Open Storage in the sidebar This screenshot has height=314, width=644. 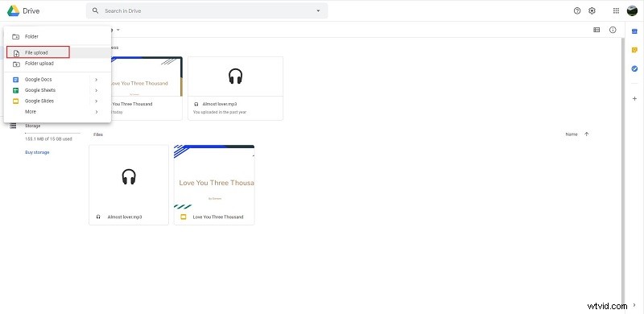click(32, 126)
